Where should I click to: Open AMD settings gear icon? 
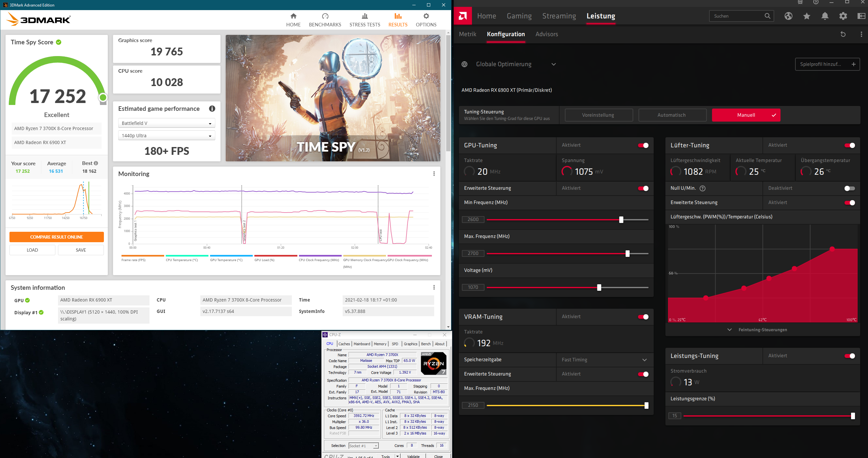pyautogui.click(x=843, y=16)
